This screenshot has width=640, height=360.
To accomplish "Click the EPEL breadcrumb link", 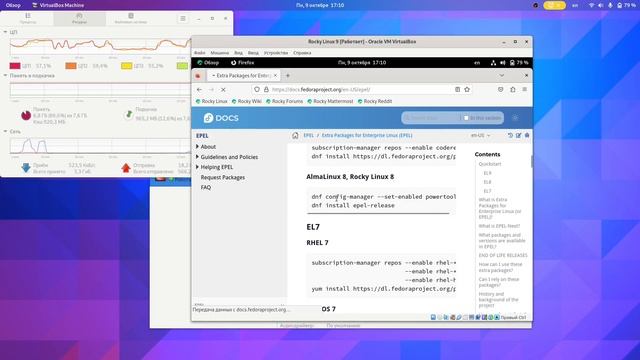I will 309,135.
